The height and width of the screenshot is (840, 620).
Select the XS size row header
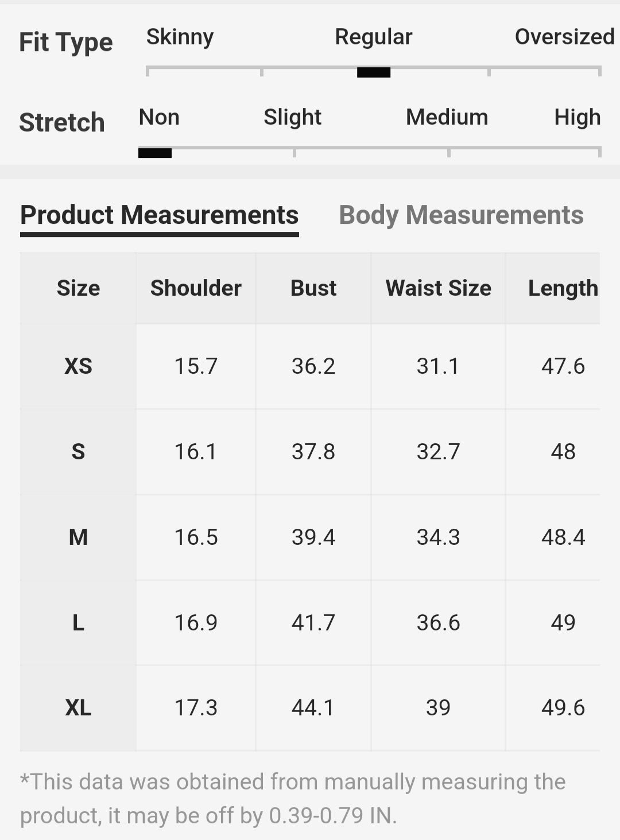(x=78, y=366)
